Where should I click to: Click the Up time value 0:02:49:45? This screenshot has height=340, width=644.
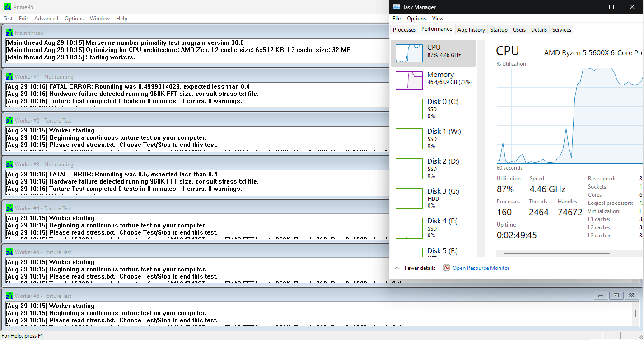click(x=518, y=235)
